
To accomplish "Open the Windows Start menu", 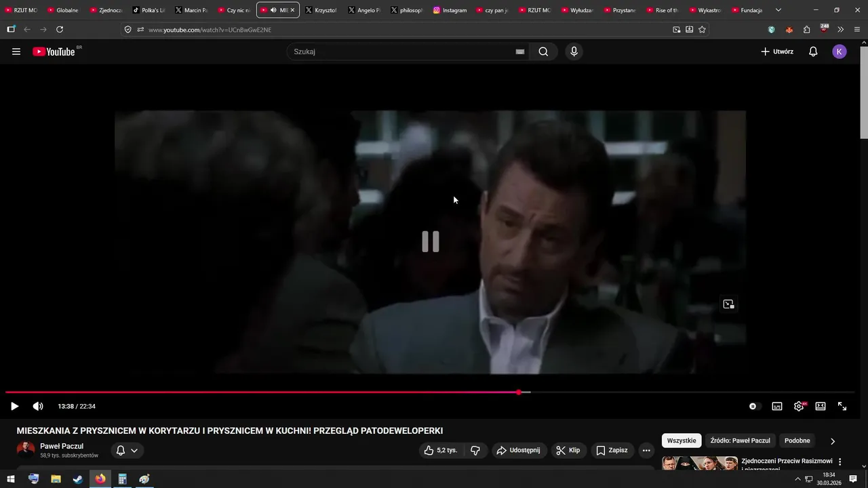I will (x=11, y=479).
